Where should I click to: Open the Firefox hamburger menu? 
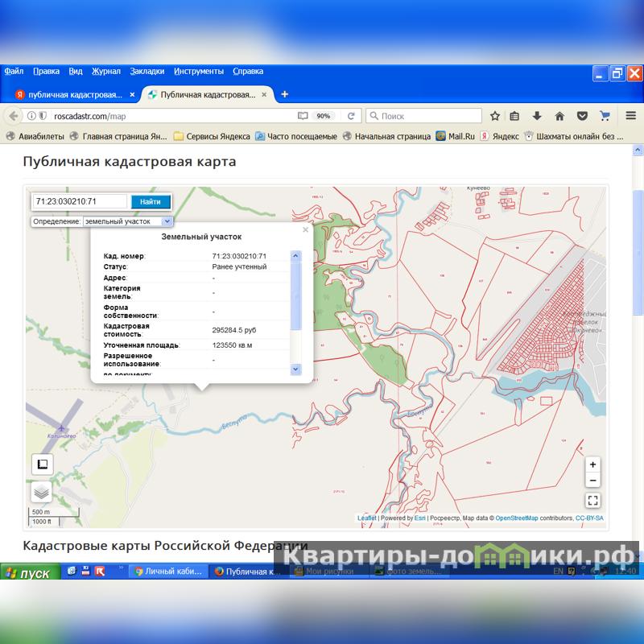pyautogui.click(x=631, y=116)
